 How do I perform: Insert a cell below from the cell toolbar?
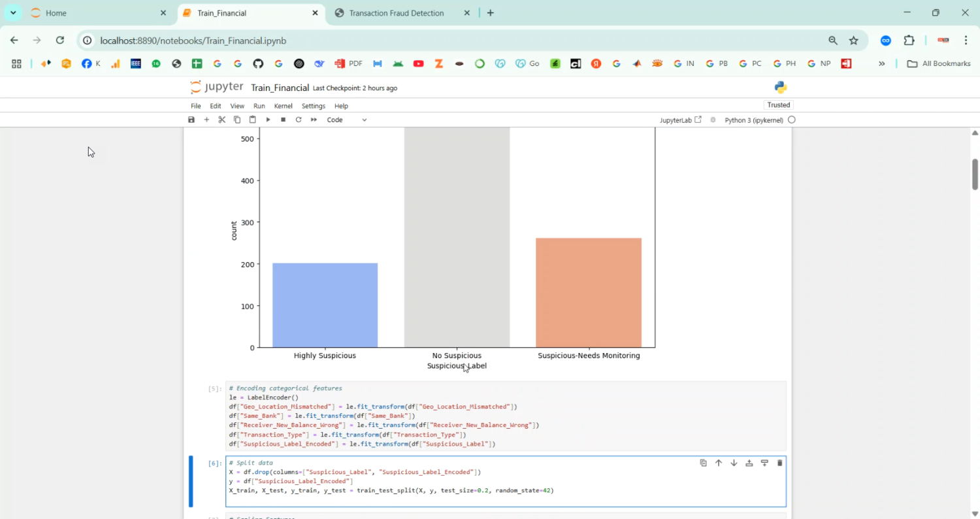(764, 463)
